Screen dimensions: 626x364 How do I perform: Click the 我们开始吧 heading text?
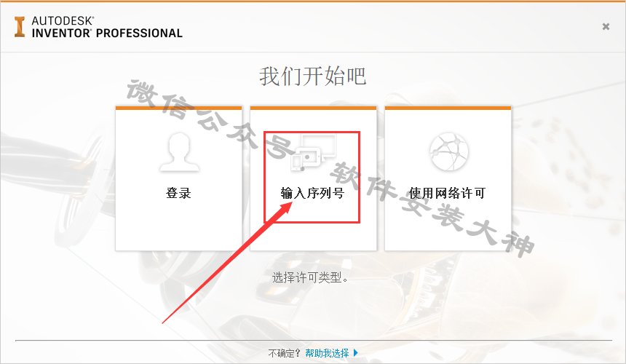pyautogui.click(x=312, y=76)
